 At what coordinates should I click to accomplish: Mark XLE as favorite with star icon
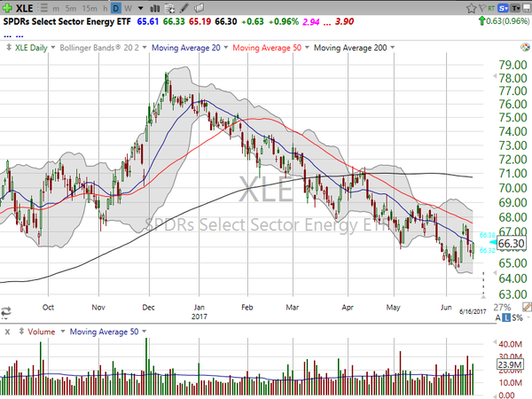471,8
